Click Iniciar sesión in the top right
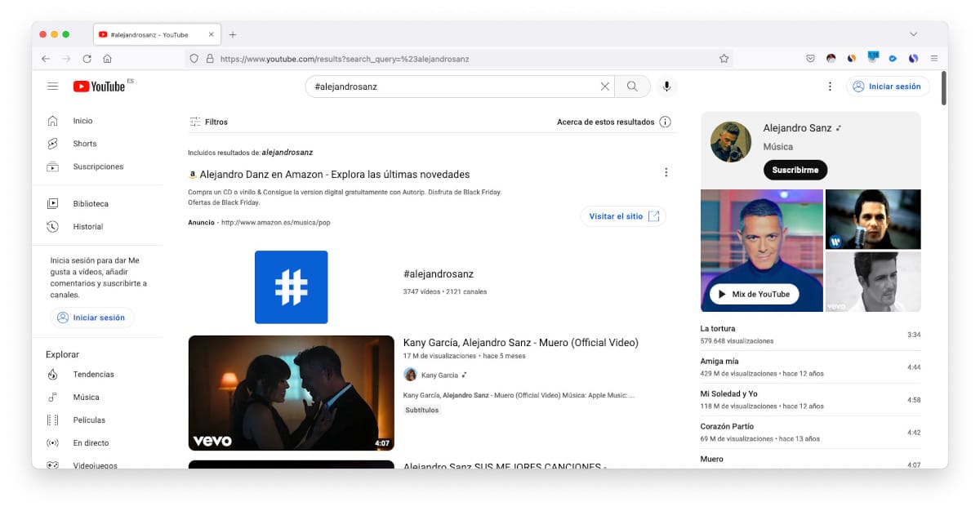The height and width of the screenshot is (511, 980). point(888,87)
